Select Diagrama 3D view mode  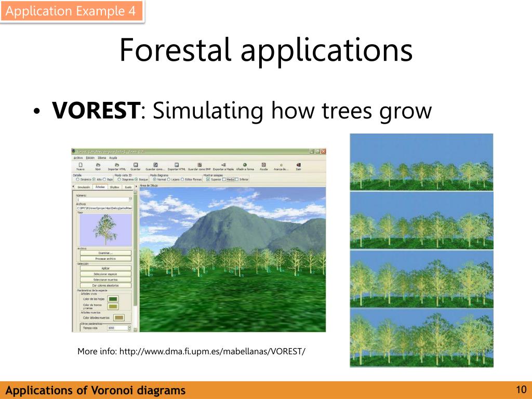[119, 179]
